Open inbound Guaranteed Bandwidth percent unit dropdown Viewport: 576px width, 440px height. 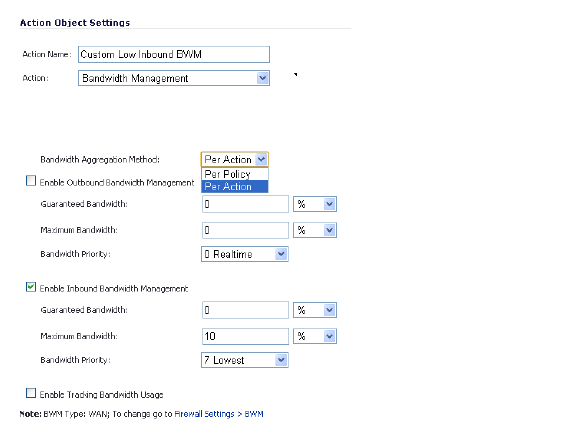click(315, 310)
